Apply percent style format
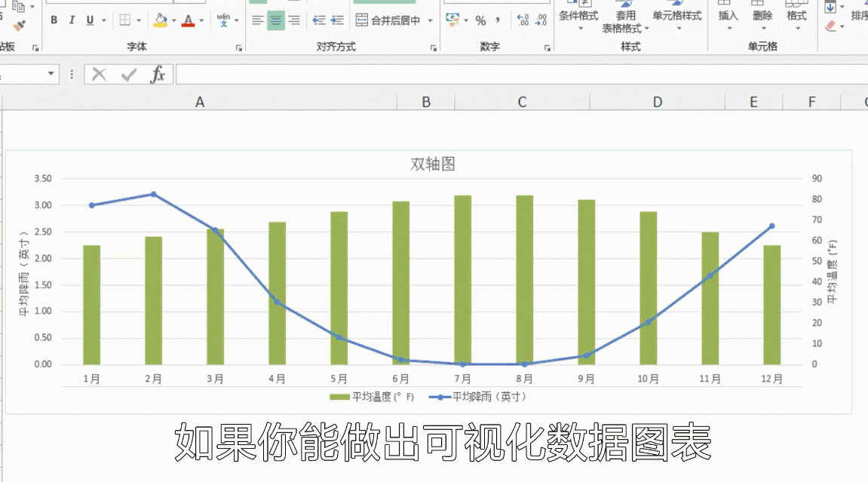Image resolution: width=868 pixels, height=482 pixels. (x=480, y=21)
